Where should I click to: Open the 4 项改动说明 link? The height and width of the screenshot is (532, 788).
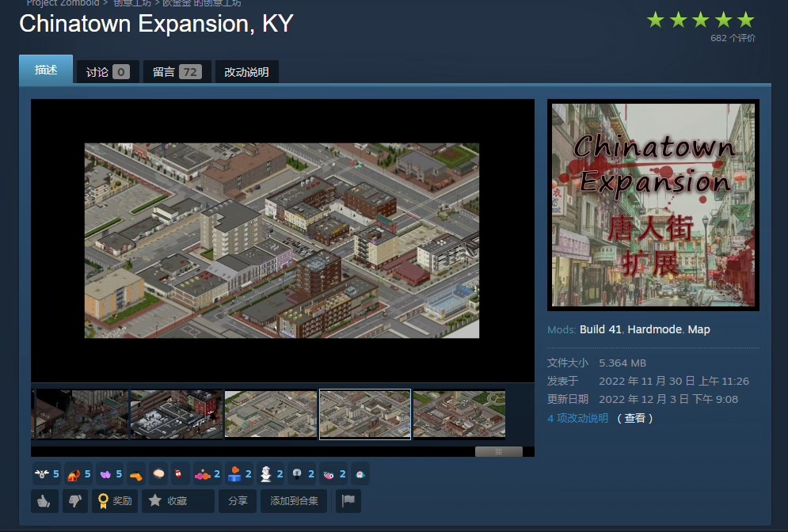[x=578, y=418]
